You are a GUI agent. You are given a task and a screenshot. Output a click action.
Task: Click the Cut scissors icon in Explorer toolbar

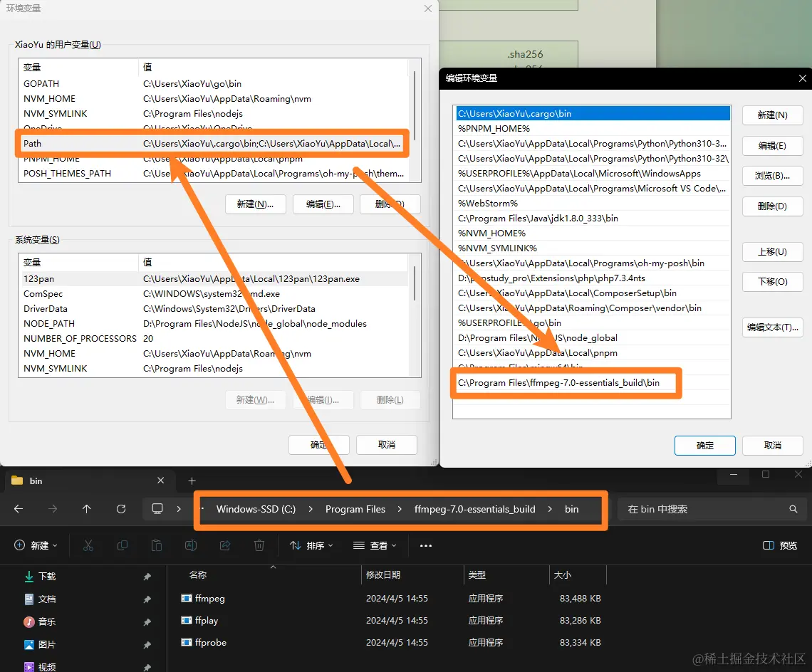[x=88, y=545]
